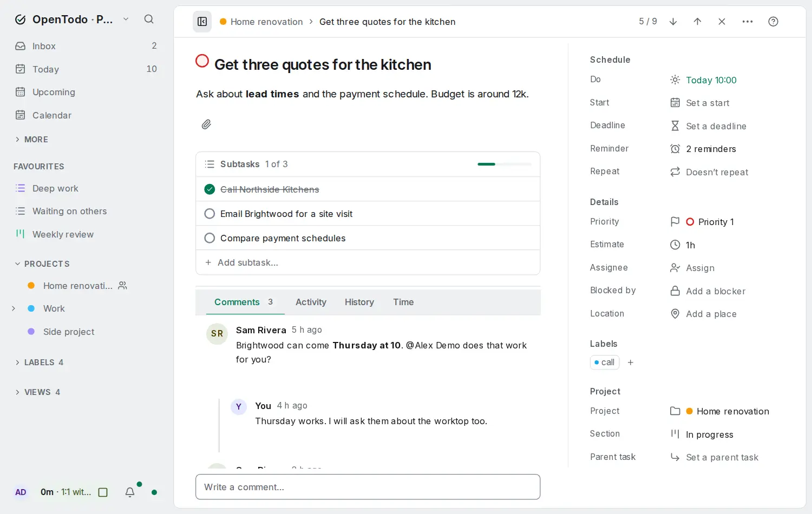
Task: Open notifications bell in the sidebar footer
Action: click(130, 492)
